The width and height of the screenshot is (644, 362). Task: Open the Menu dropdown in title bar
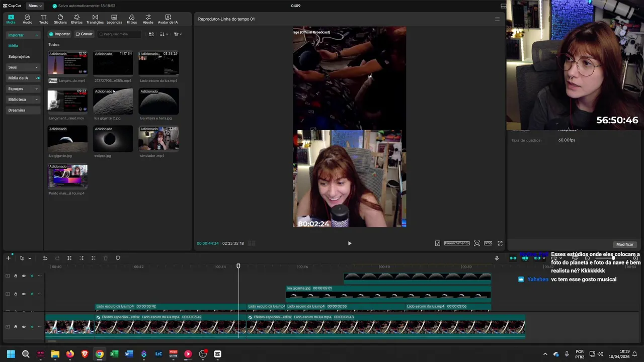pyautogui.click(x=35, y=6)
